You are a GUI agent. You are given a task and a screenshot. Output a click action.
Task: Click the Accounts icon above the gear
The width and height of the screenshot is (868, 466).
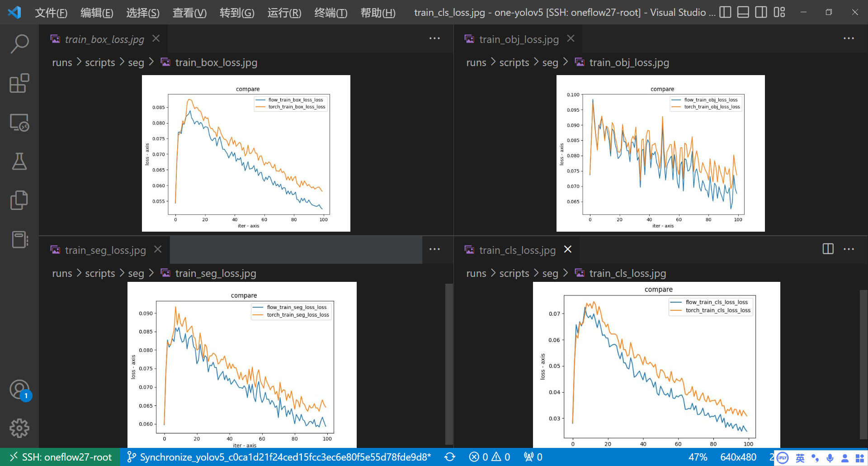coord(19,389)
